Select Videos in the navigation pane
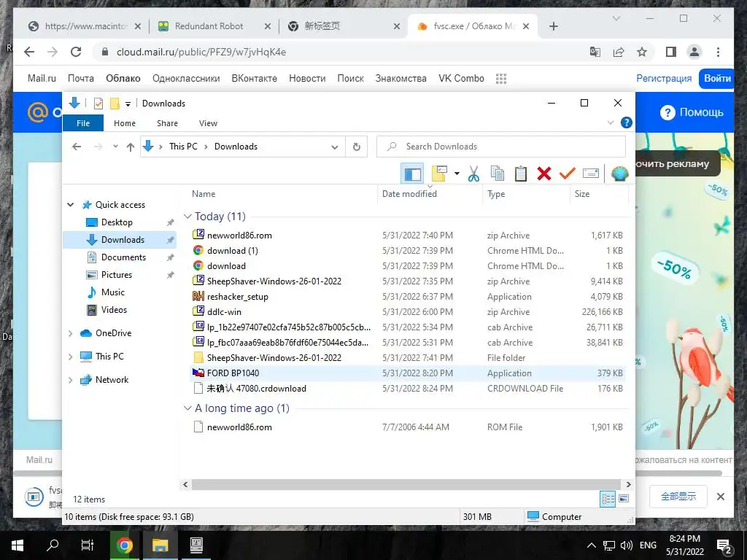This screenshot has width=747, height=560. coord(114,310)
